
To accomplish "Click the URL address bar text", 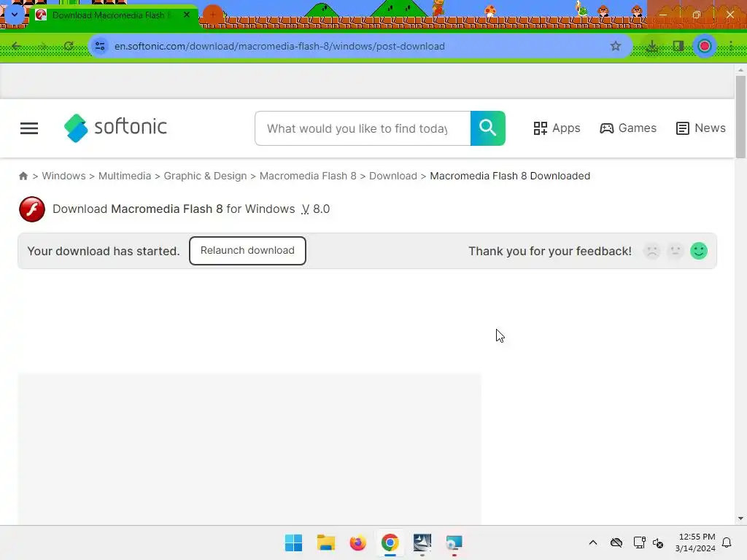I will pyautogui.click(x=279, y=46).
